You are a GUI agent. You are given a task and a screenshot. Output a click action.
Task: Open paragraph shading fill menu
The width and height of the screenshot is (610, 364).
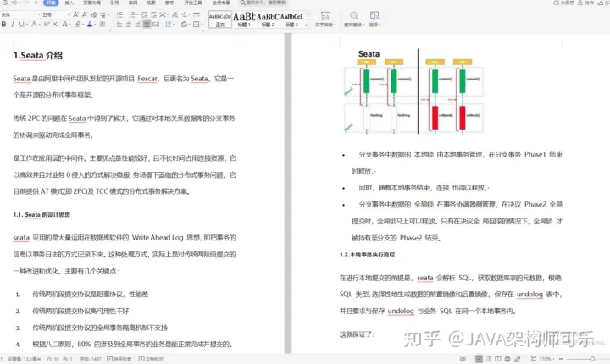pos(185,24)
